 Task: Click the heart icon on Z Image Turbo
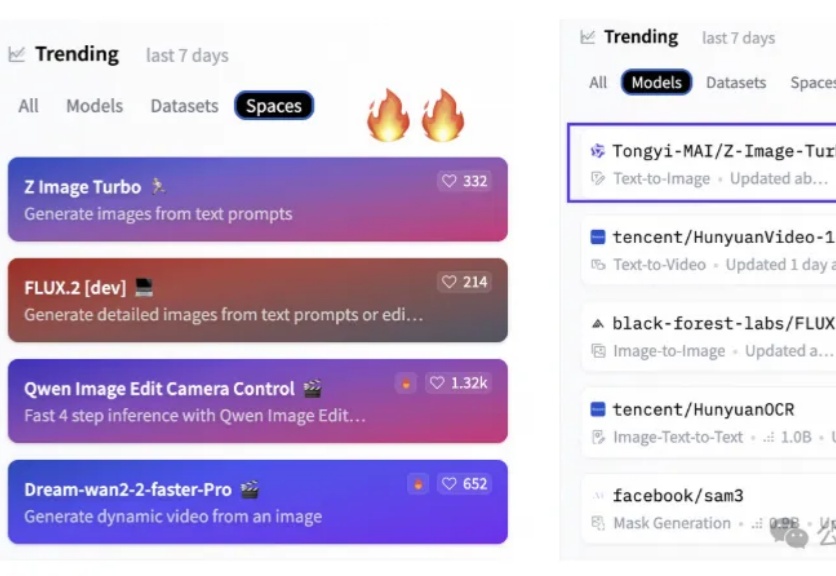(x=449, y=181)
